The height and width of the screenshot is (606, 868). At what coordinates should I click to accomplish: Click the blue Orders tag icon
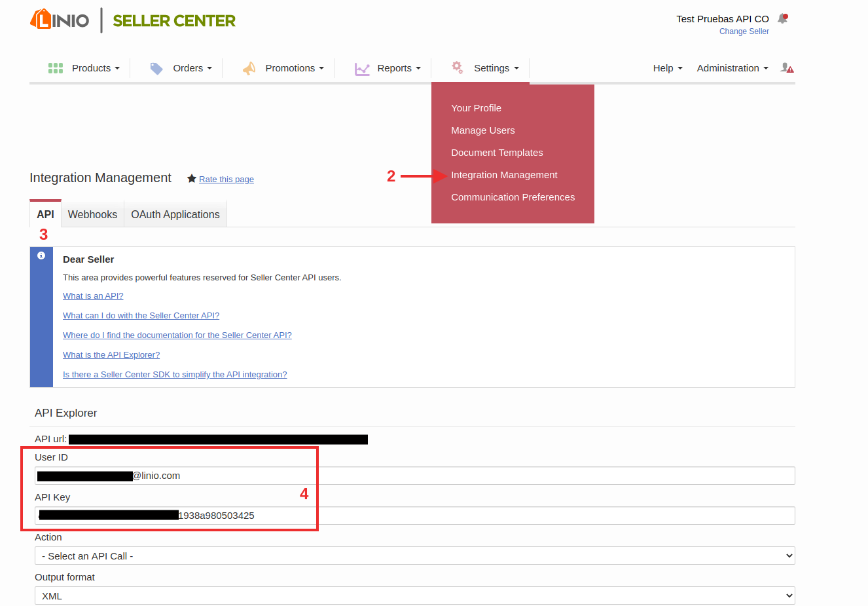(156, 68)
